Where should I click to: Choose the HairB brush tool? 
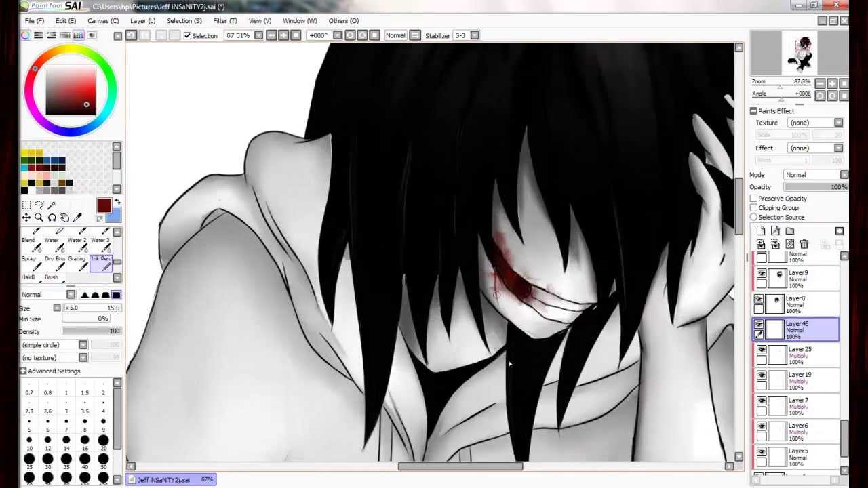(32, 277)
